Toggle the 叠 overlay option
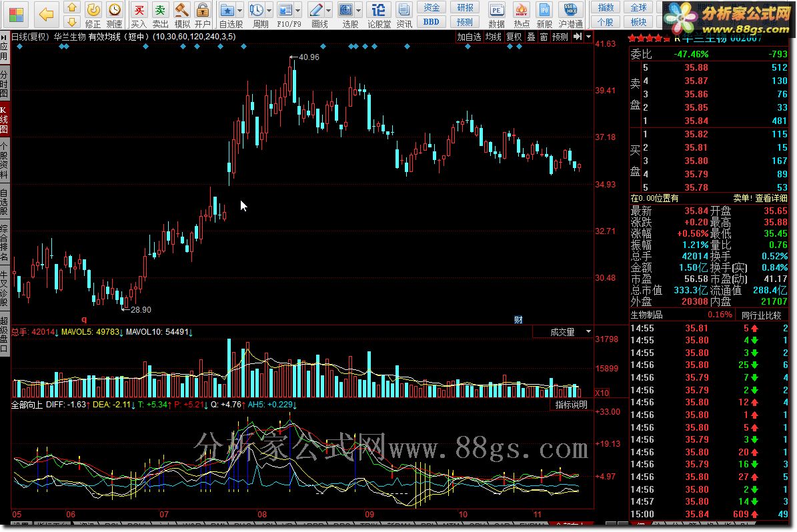This screenshot has height=532, width=797. 531,37
